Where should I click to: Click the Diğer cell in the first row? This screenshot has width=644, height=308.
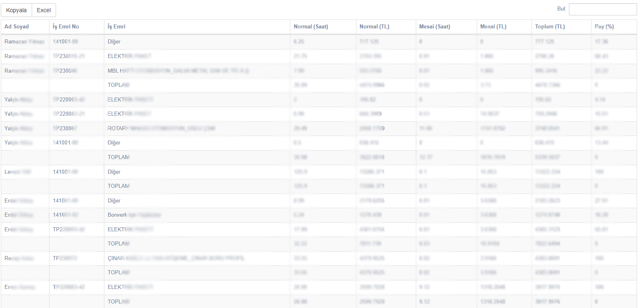click(x=114, y=41)
